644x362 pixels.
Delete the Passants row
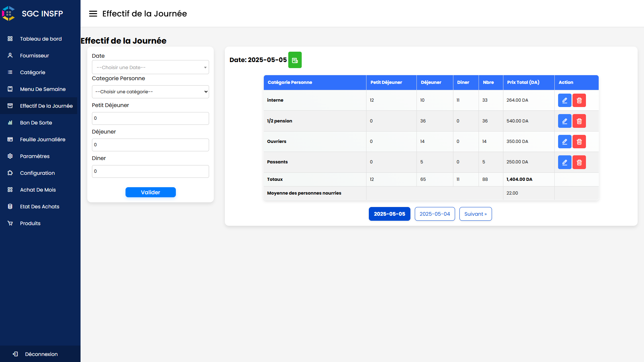point(579,162)
